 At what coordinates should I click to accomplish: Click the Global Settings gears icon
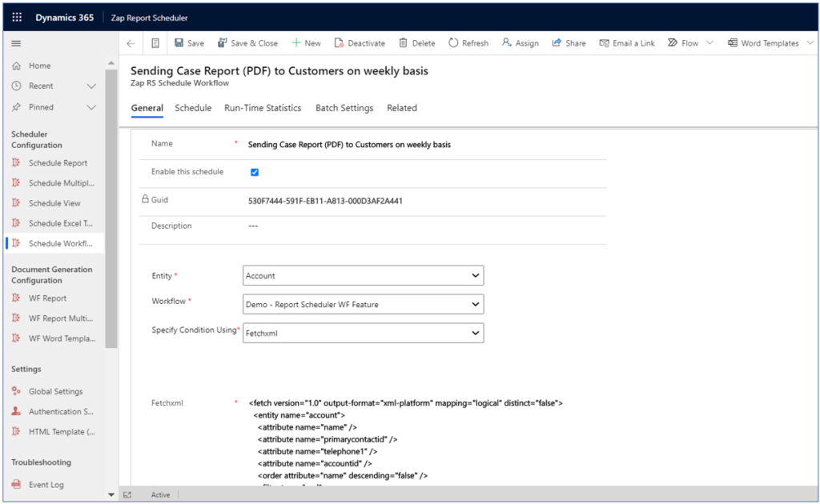[16, 390]
